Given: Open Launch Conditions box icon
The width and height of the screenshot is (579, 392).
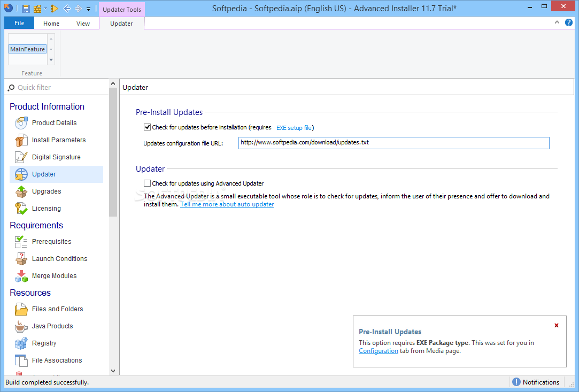Looking at the screenshot, I should coord(21,259).
